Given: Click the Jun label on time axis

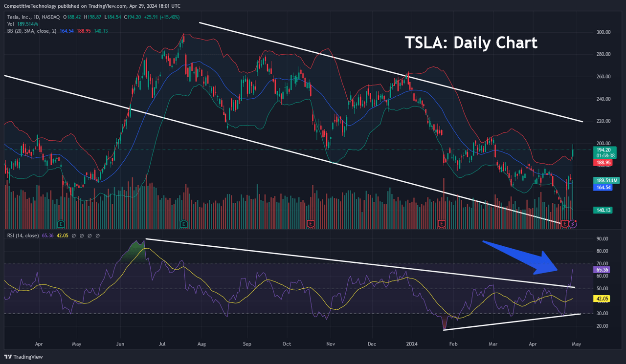Looking at the screenshot, I should (x=120, y=344).
